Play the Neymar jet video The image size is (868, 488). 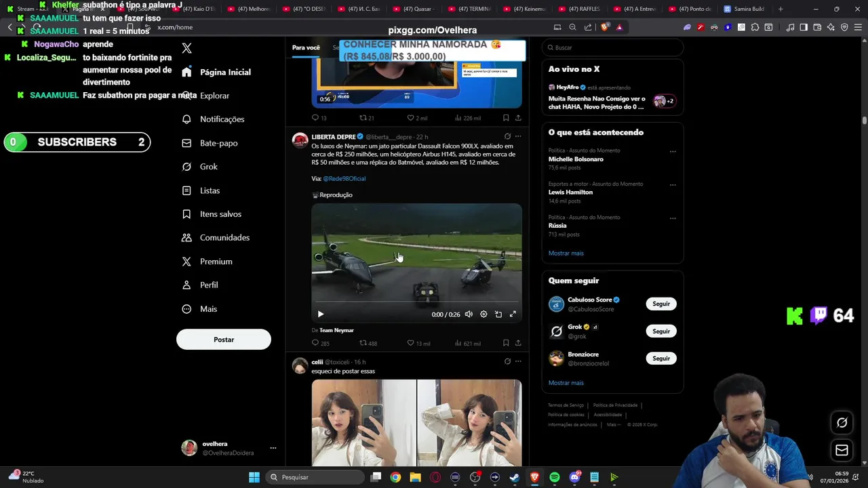click(x=321, y=314)
